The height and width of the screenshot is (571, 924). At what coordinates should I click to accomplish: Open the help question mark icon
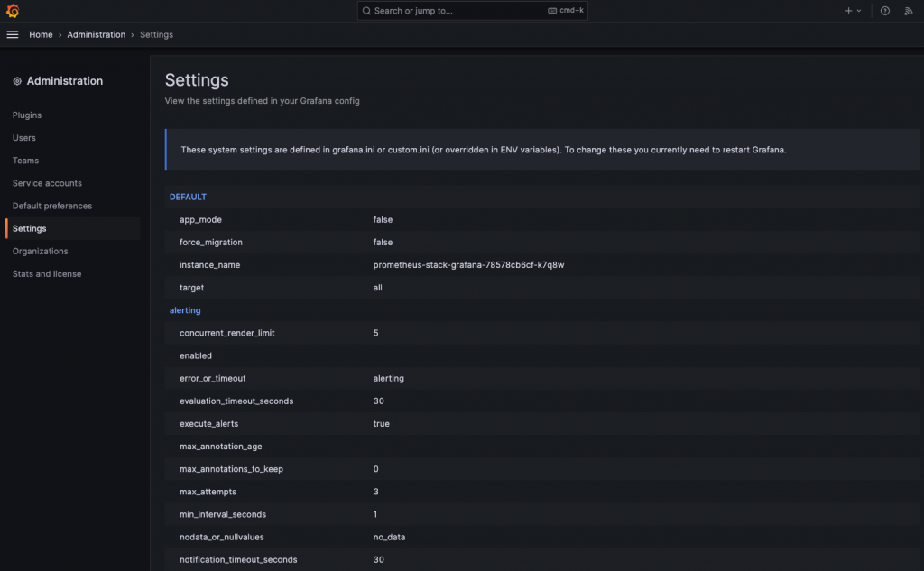[x=885, y=11]
